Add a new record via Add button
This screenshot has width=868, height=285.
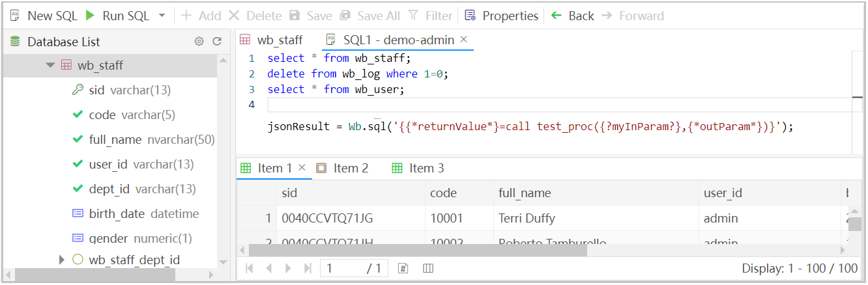click(201, 16)
